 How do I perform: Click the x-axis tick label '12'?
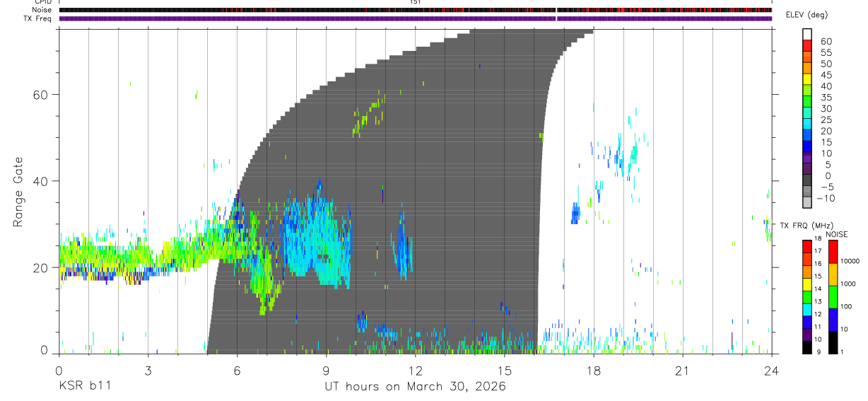click(415, 371)
